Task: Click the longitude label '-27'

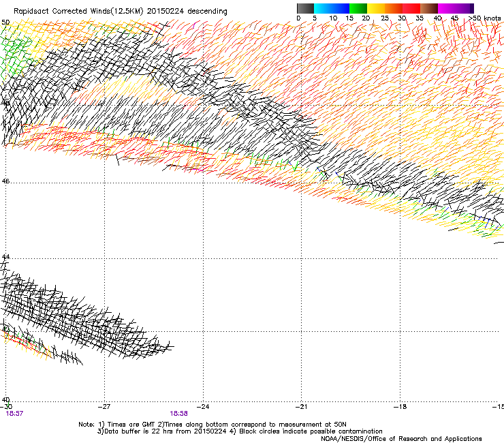Action: point(104,407)
